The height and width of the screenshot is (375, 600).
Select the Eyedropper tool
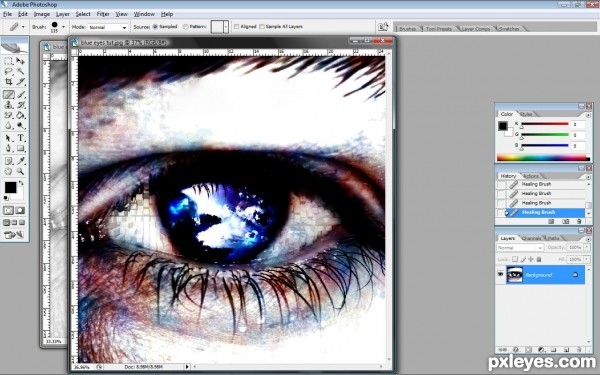pyautogui.click(x=20, y=161)
